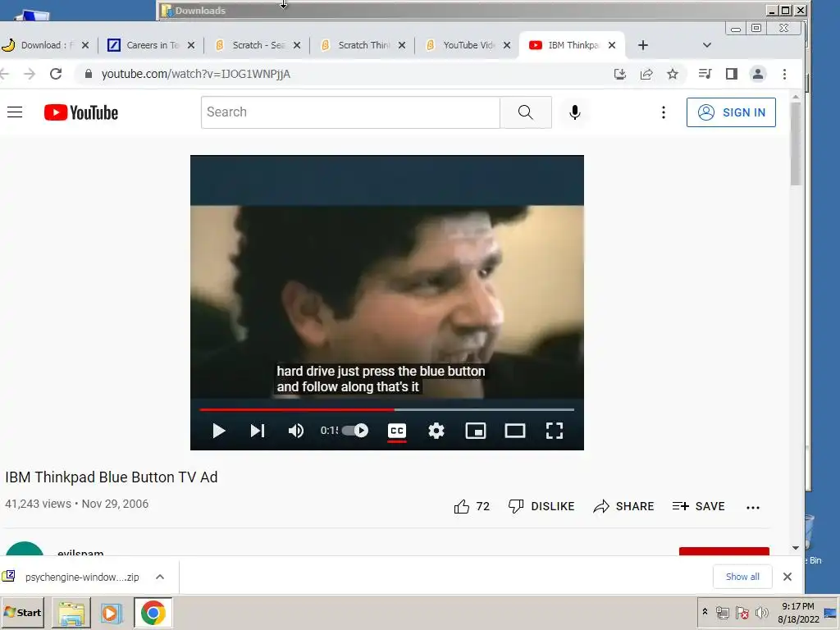The width and height of the screenshot is (840, 630).
Task: Open the media controls icon
Action: (705, 74)
